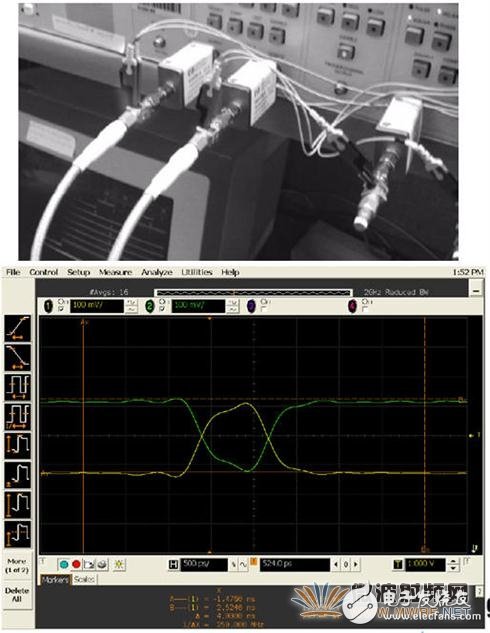Select the fall time measurement icon

[x=17, y=357]
